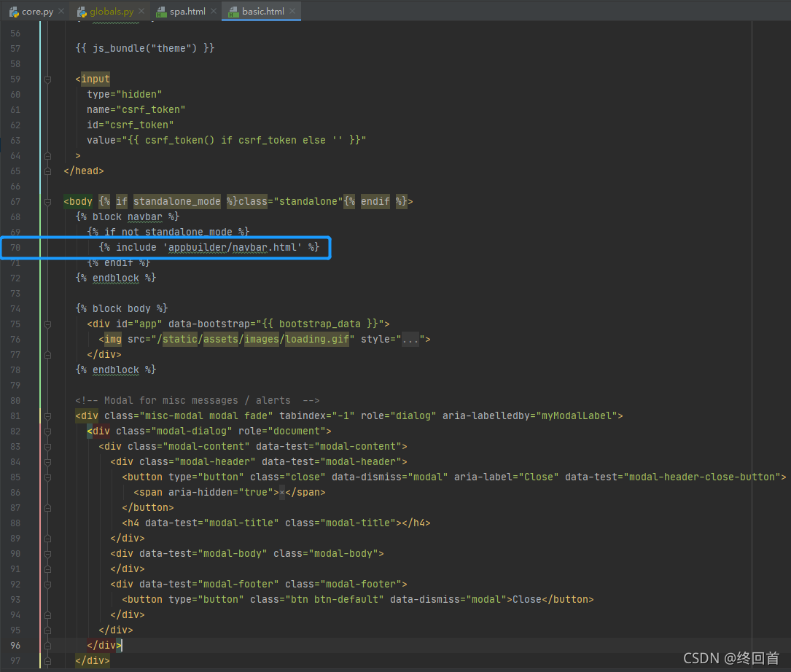Click the block navbar statement
Viewport: 791px width, 672px height.
(x=127, y=217)
